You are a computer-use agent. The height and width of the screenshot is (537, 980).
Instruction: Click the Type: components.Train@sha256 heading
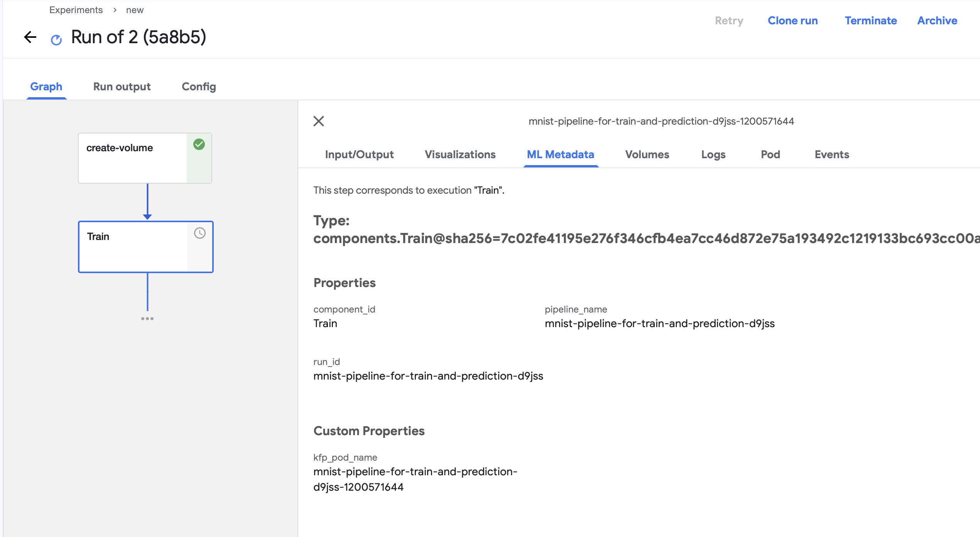coord(647,230)
